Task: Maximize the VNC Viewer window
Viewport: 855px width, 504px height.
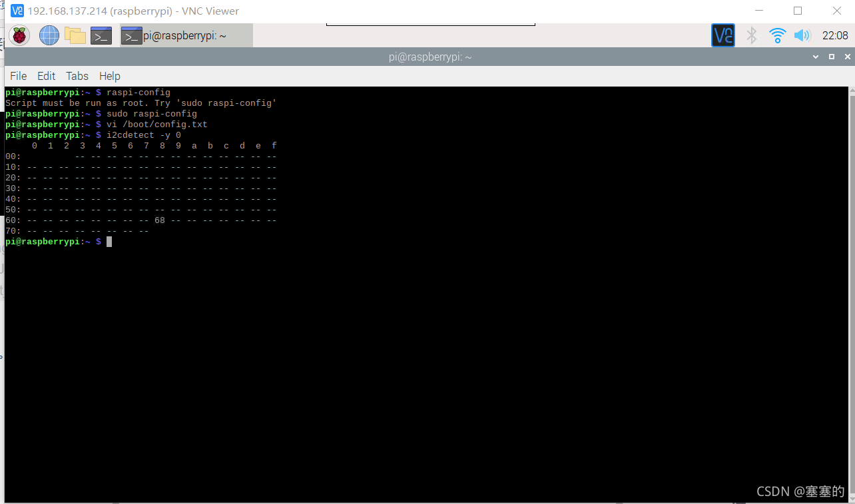Action: pos(798,11)
